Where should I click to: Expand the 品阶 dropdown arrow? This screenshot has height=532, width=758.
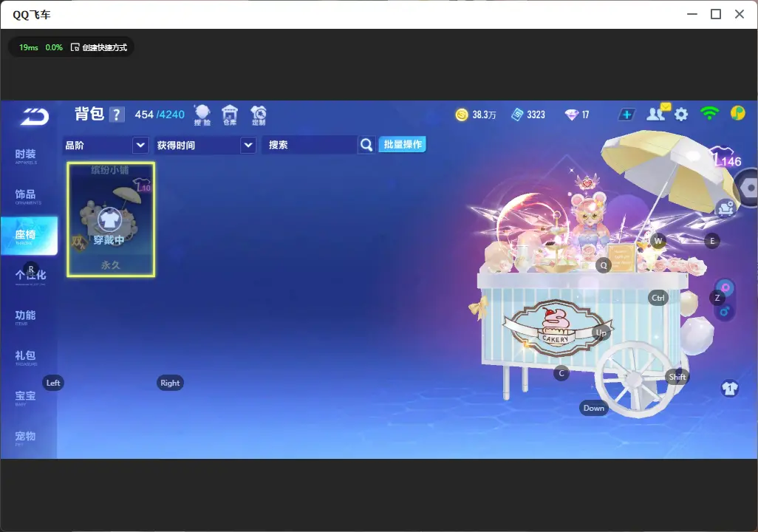140,145
